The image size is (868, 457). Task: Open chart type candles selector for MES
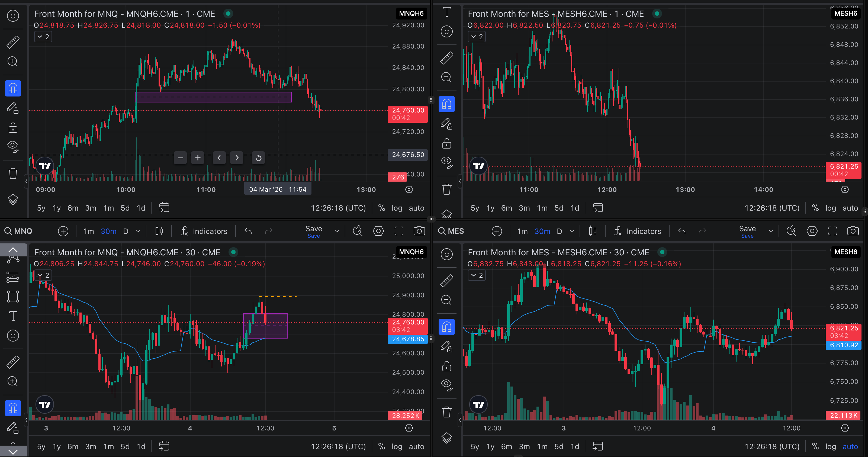[593, 231]
